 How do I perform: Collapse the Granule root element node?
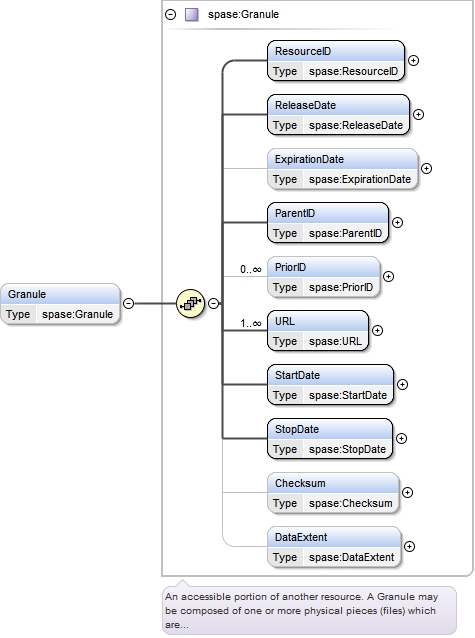[128, 304]
